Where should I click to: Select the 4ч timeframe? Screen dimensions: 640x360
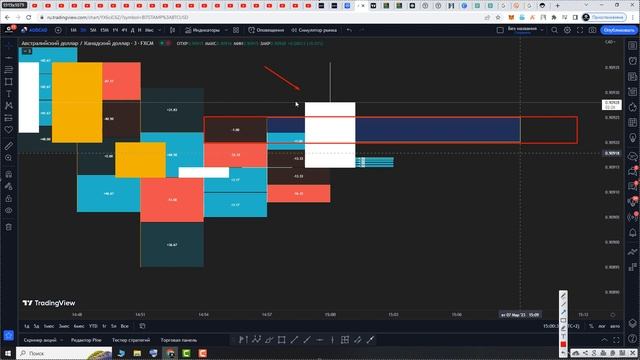[124, 30]
